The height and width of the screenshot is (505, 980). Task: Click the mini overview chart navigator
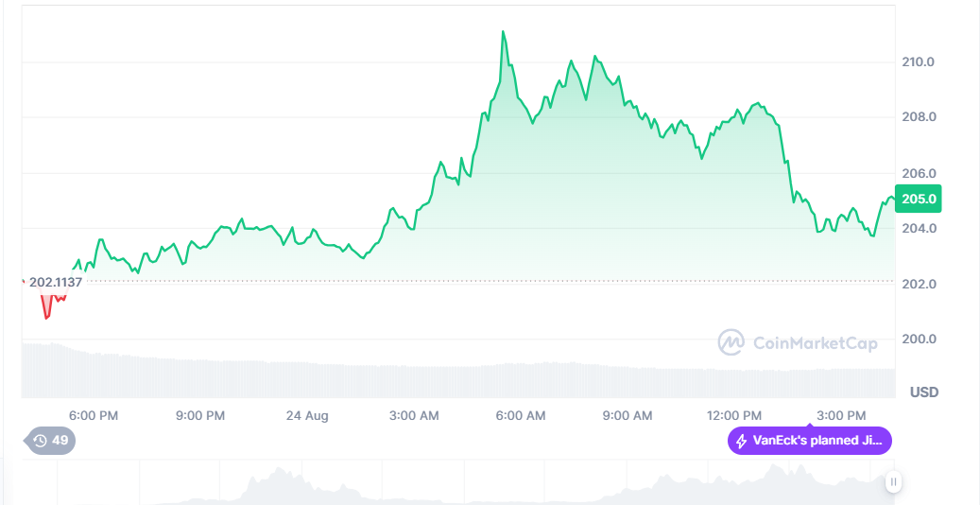coord(454,484)
